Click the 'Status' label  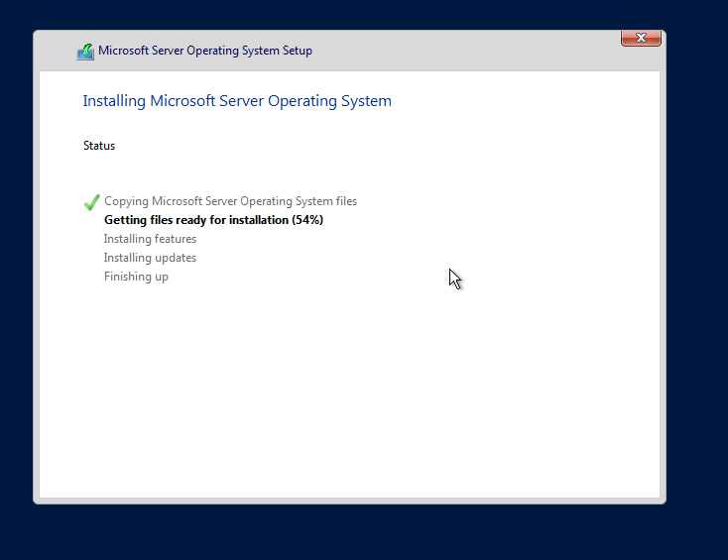[x=99, y=146]
